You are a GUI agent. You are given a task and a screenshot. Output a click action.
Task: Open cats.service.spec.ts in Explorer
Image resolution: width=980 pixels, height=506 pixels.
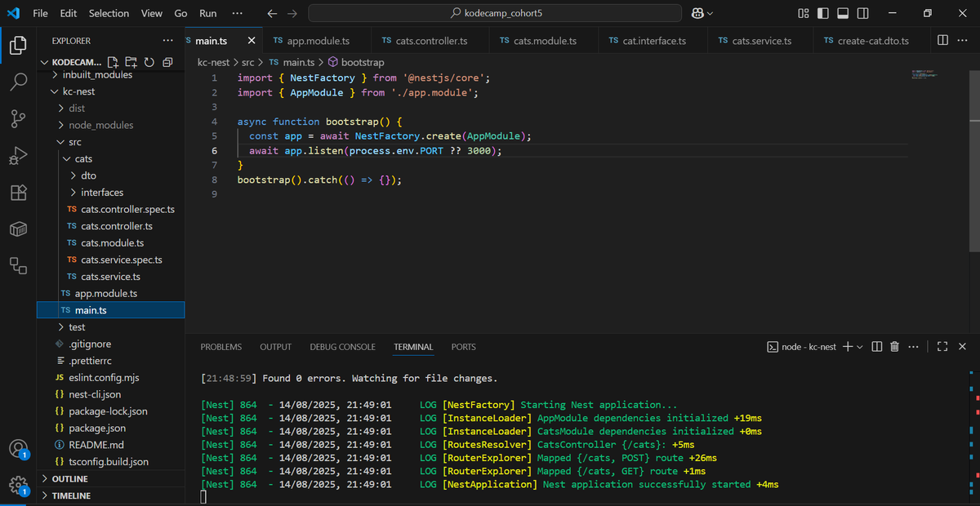[111, 260]
